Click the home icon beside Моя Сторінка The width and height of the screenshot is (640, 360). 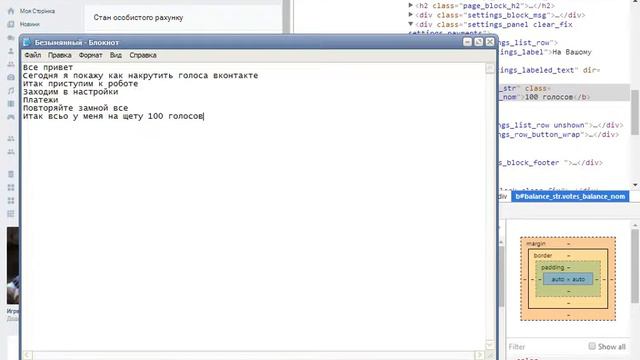(11, 11)
